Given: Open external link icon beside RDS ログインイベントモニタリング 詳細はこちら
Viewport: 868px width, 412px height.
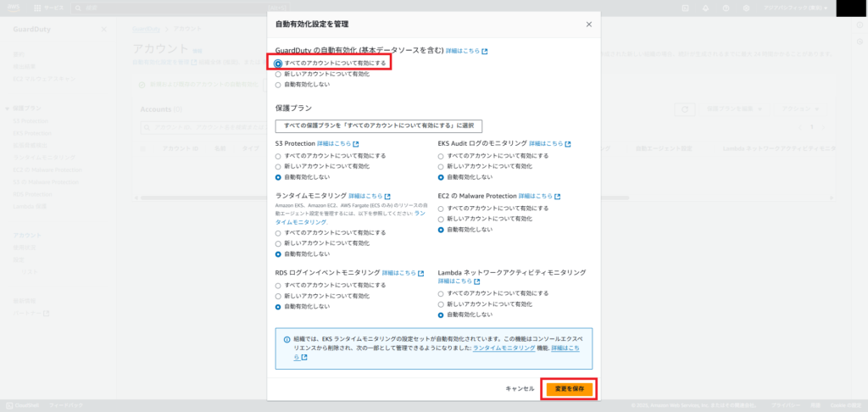Looking at the screenshot, I should click(420, 274).
